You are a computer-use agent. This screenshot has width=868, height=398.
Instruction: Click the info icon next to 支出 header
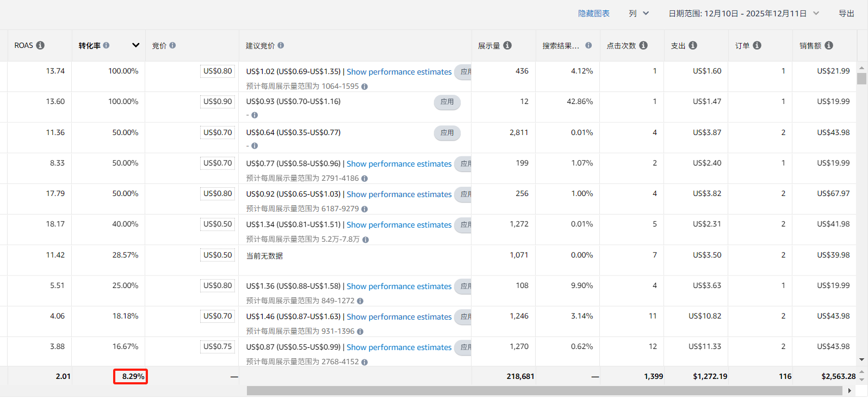coord(693,46)
